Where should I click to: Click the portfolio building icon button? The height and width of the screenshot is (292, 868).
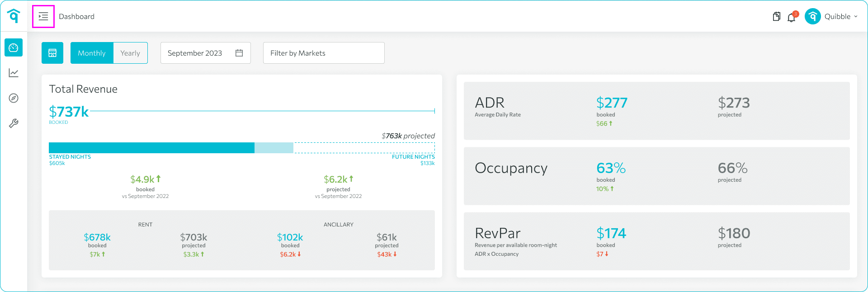click(x=52, y=53)
